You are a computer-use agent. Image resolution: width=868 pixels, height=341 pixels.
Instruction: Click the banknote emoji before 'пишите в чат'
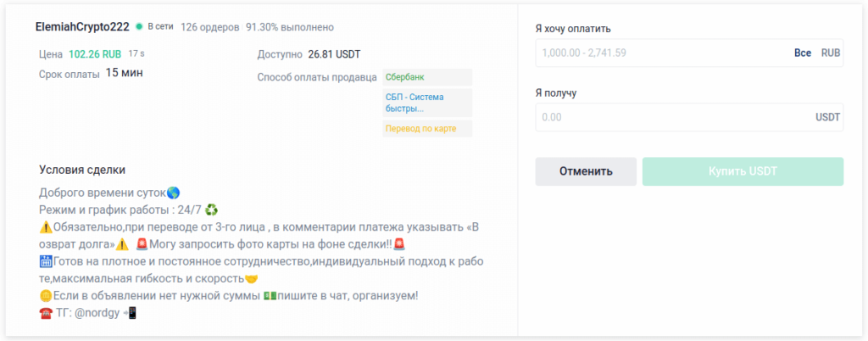(x=270, y=295)
